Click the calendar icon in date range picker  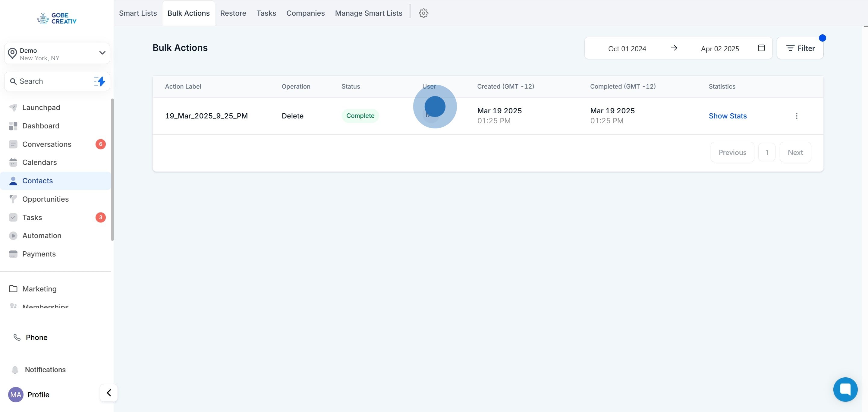coord(761,48)
